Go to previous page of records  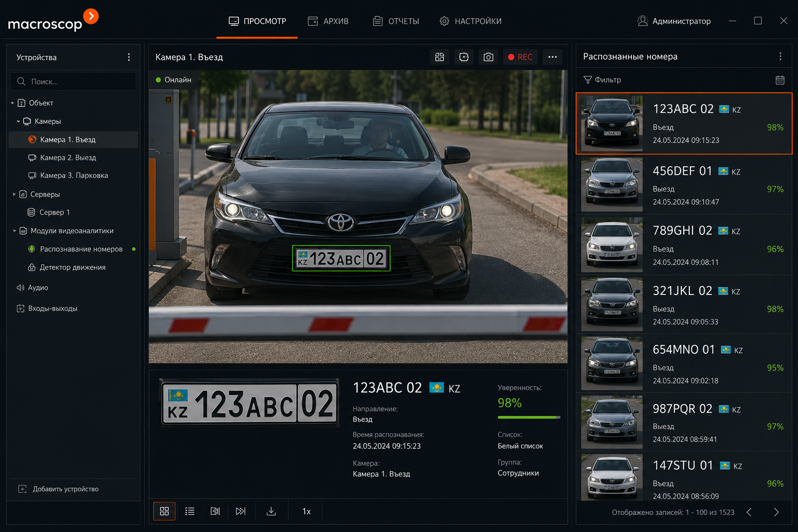pos(749,512)
